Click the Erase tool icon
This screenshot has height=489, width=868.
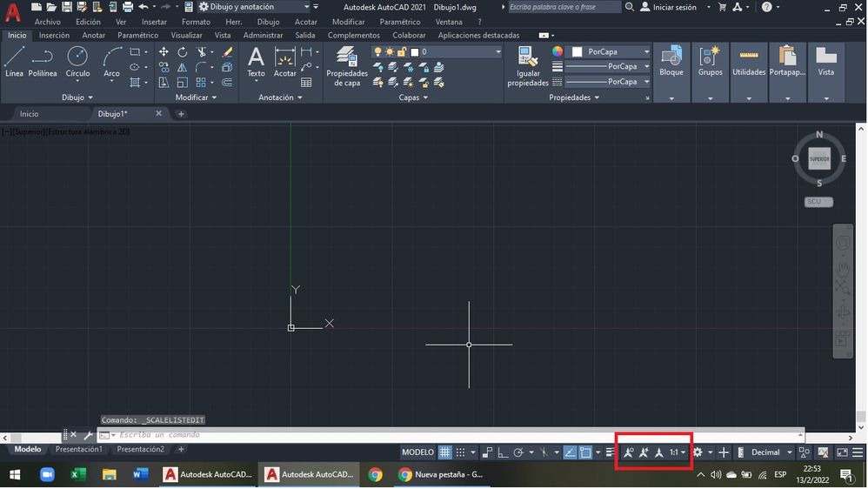[x=227, y=52]
